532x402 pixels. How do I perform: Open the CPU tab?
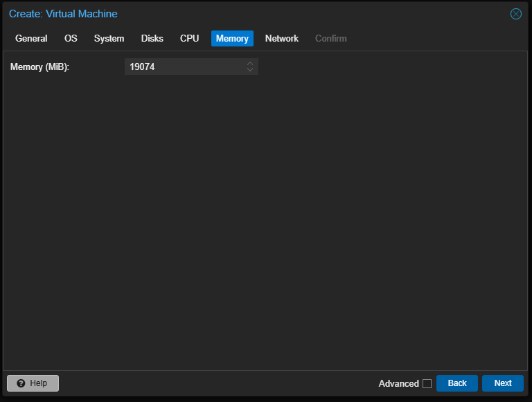coord(189,38)
